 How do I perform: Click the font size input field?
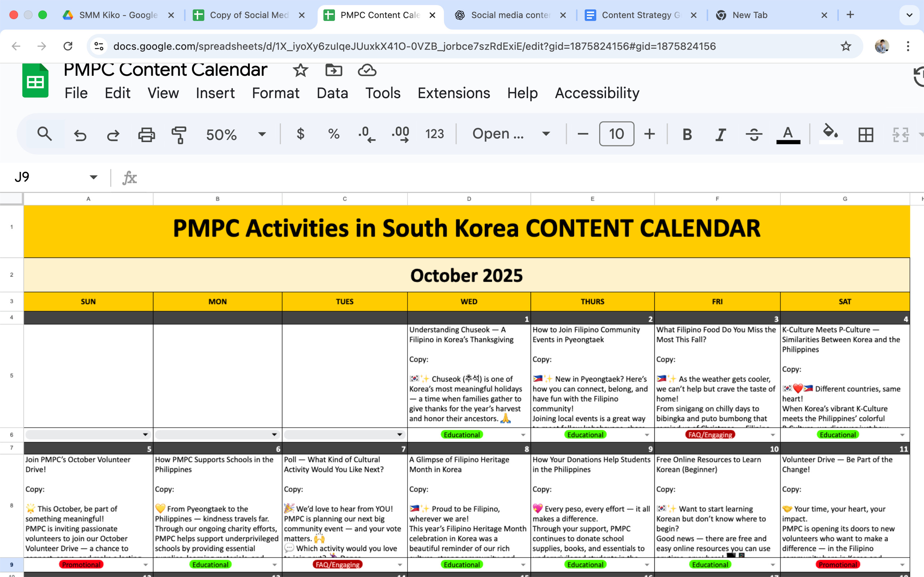pyautogui.click(x=616, y=134)
